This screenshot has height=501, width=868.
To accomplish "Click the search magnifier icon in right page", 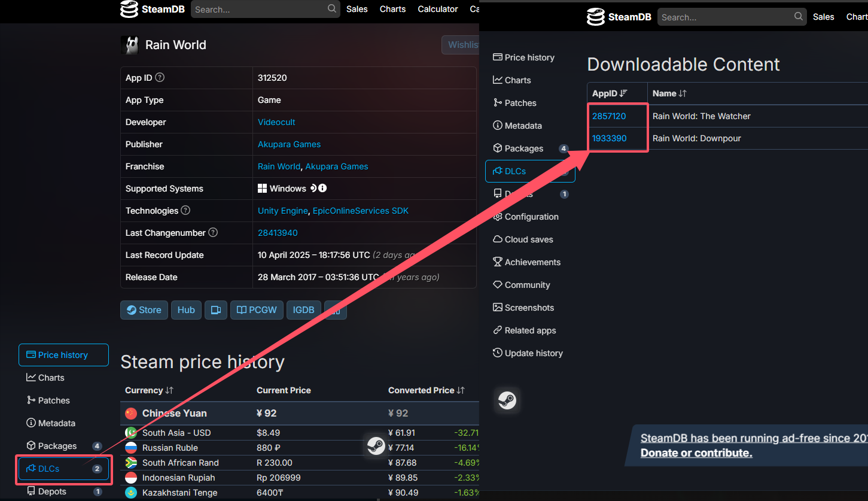I will click(799, 17).
